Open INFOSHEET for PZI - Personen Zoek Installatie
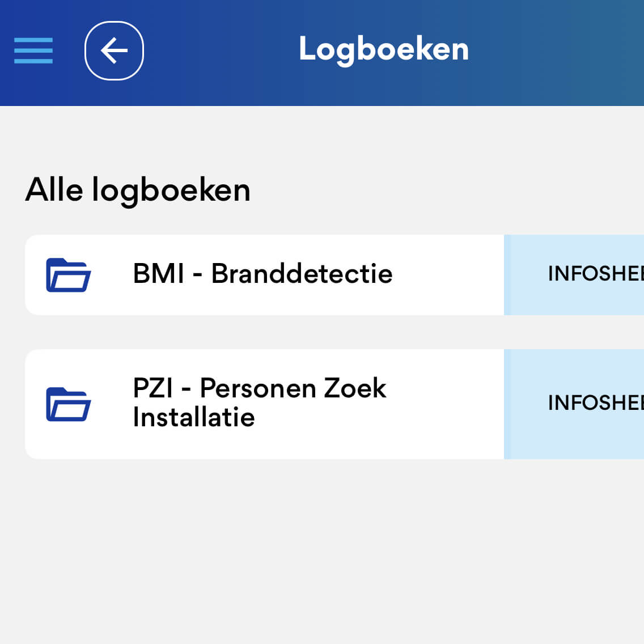Screen dimensions: 644x644 click(594, 403)
